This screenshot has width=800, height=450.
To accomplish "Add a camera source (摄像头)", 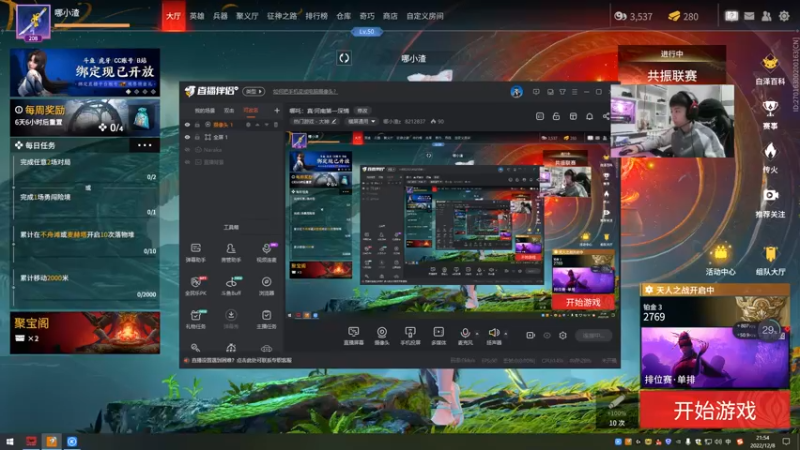I will [382, 336].
